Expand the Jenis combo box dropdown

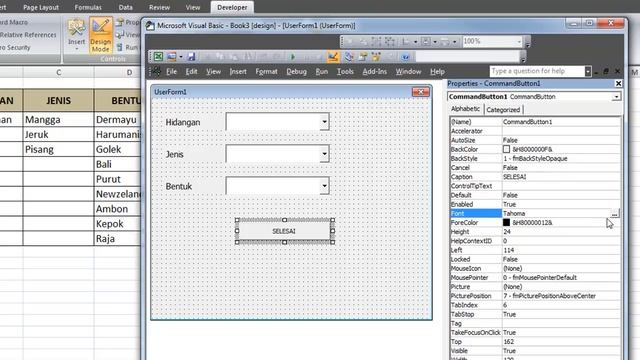coord(324,153)
